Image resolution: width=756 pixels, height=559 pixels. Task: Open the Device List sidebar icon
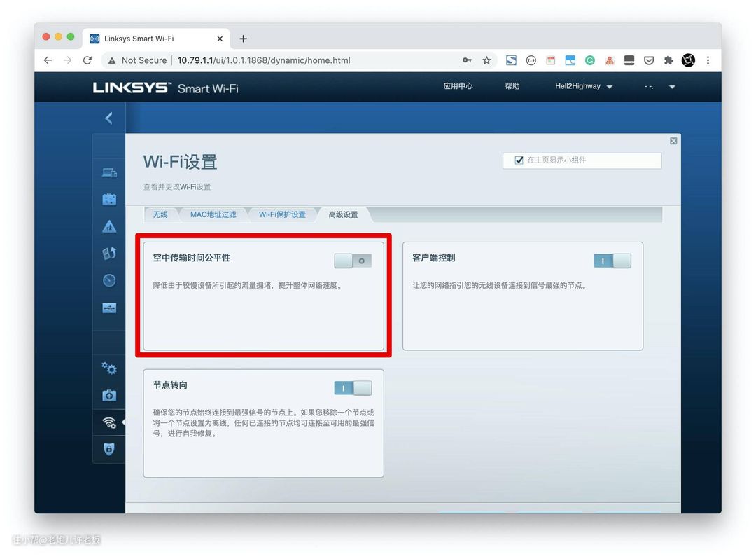point(109,172)
